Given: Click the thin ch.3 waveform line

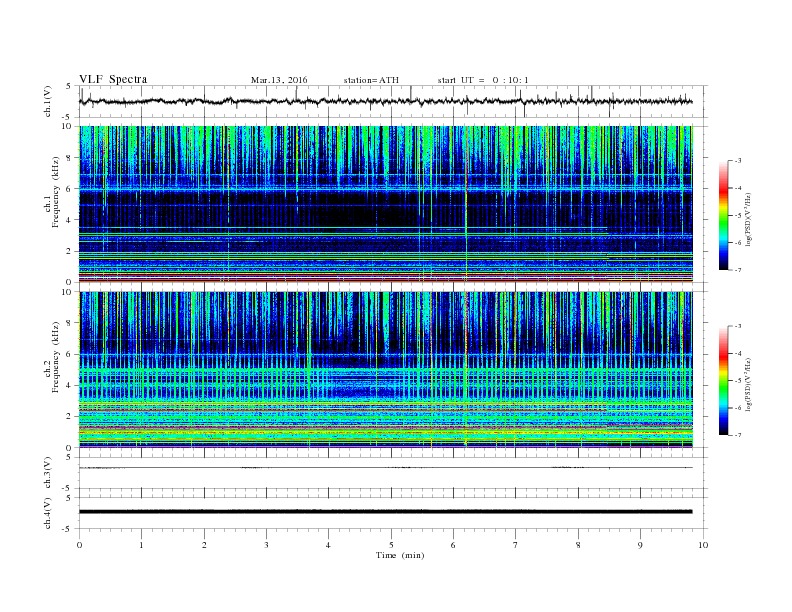Looking at the screenshot, I should (x=385, y=468).
